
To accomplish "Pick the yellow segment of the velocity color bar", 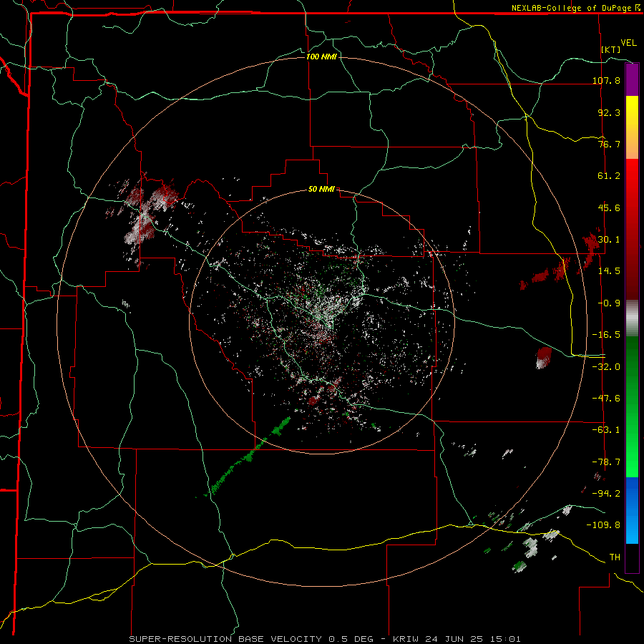I will click(632, 112).
